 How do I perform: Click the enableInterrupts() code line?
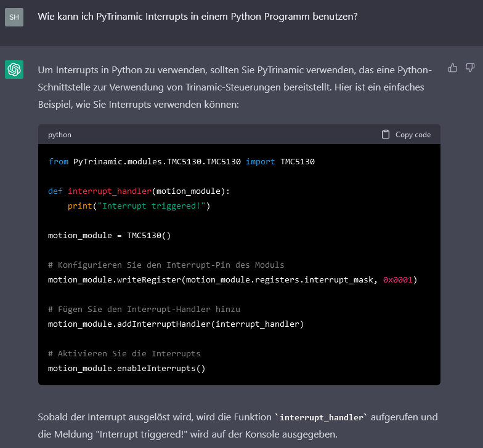pyautogui.click(x=126, y=369)
